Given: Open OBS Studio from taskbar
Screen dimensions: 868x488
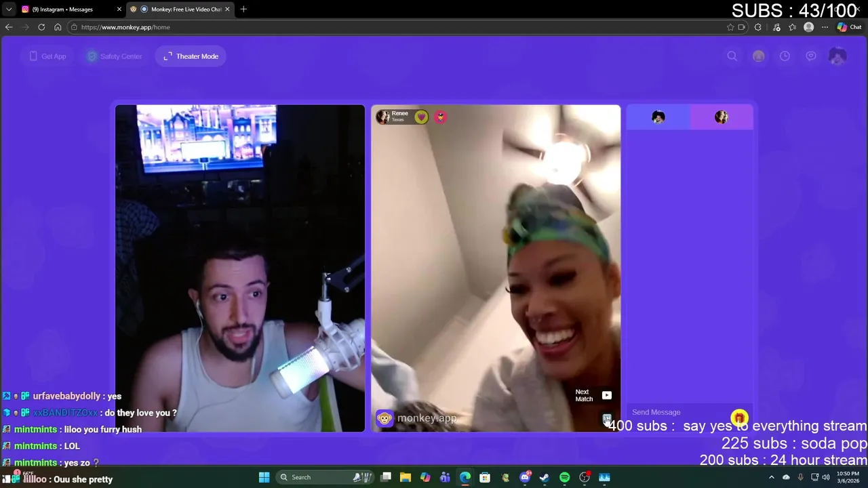Looking at the screenshot, I should coord(585,477).
